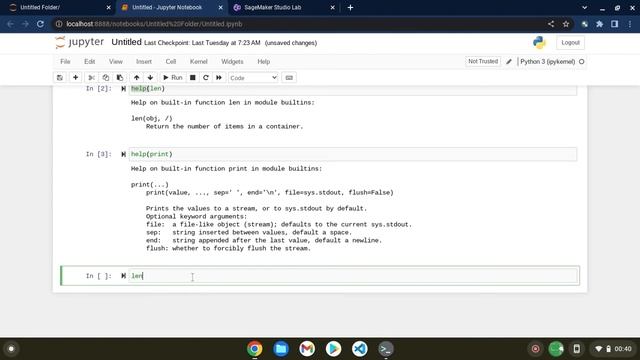Interrupt the kernel with the stop icon

(193, 78)
